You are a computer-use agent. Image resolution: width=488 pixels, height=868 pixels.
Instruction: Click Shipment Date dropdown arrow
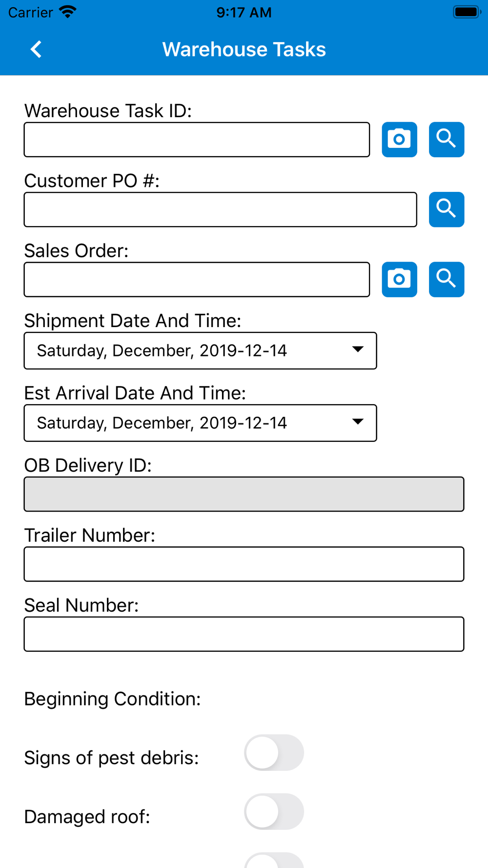tap(358, 350)
